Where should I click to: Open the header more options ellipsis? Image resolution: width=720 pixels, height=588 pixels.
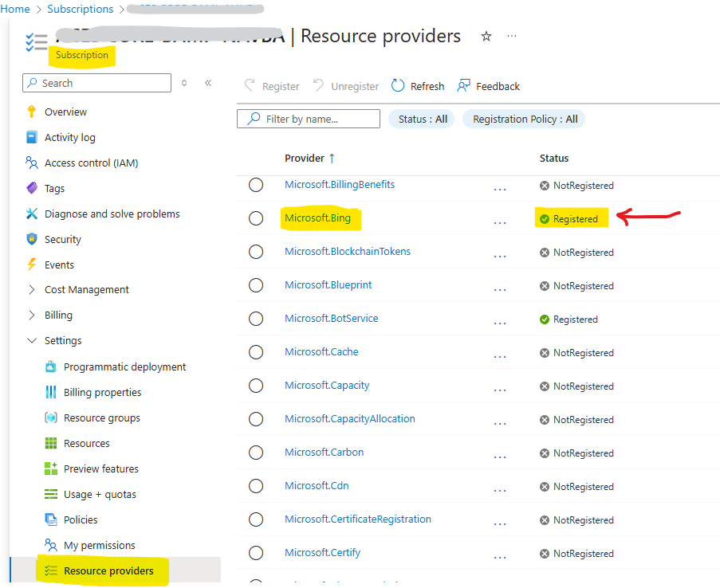click(x=512, y=36)
